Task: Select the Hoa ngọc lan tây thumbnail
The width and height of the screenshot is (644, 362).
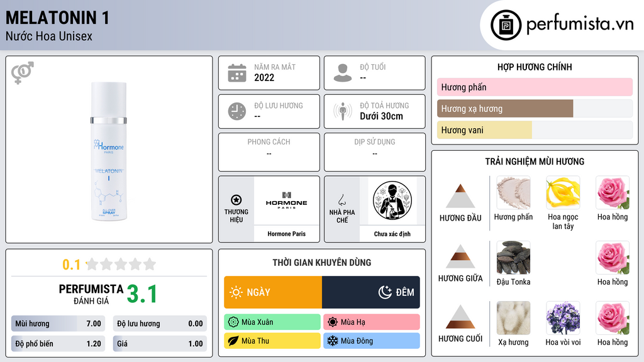Action: tap(563, 192)
